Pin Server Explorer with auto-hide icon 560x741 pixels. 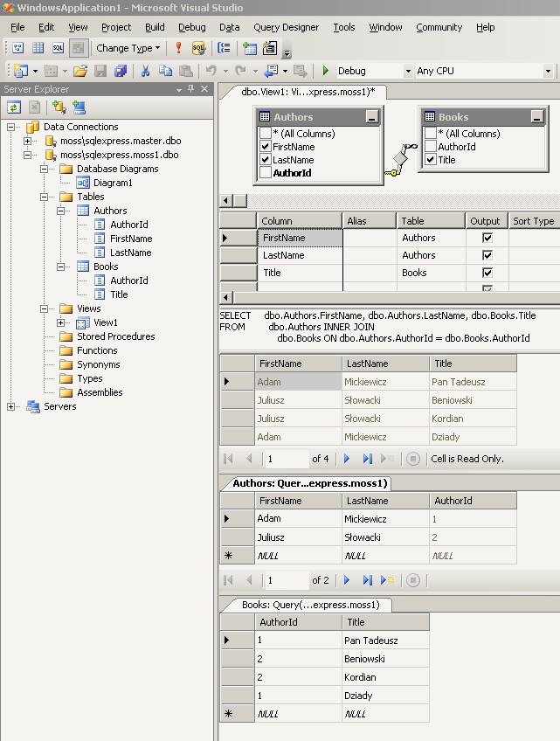pos(191,88)
